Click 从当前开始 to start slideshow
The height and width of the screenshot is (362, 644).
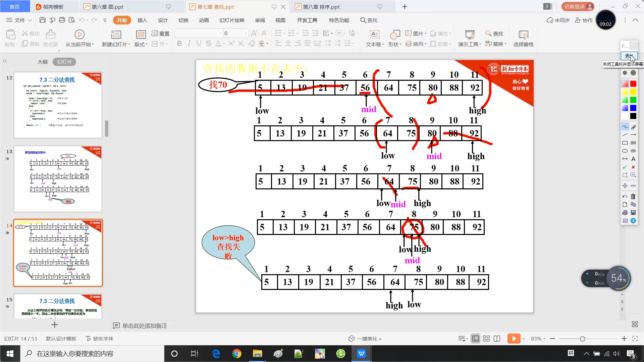[79, 38]
